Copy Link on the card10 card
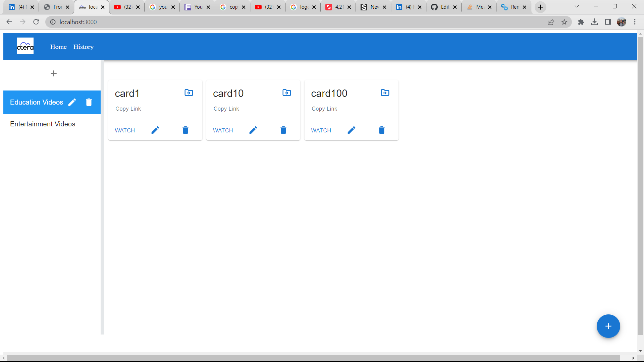 [x=226, y=109]
